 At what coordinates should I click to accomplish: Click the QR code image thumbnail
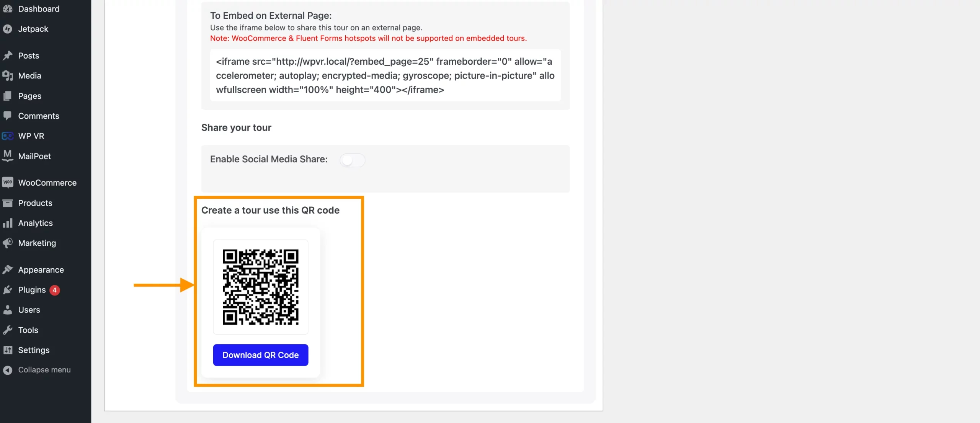pos(261,287)
